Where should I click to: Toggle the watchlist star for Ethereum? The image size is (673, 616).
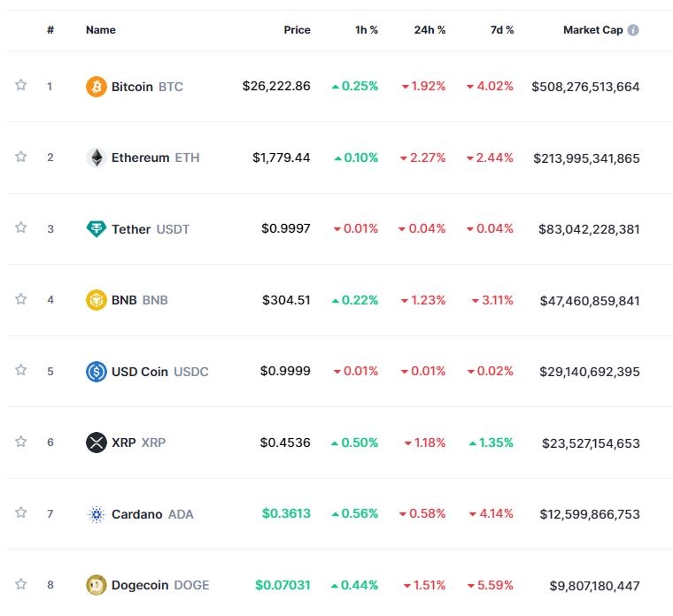[x=20, y=157]
